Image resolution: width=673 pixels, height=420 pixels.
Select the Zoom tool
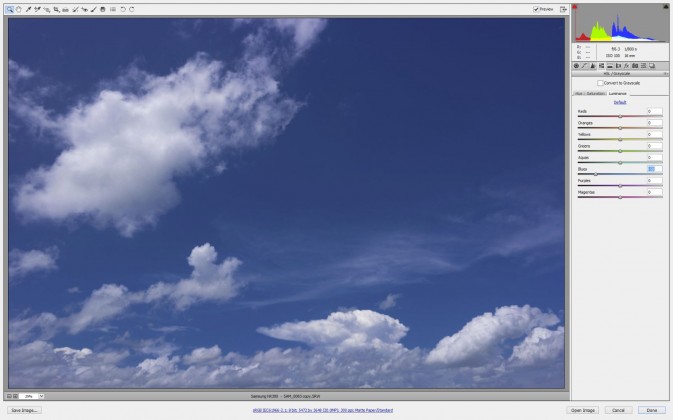(9, 9)
